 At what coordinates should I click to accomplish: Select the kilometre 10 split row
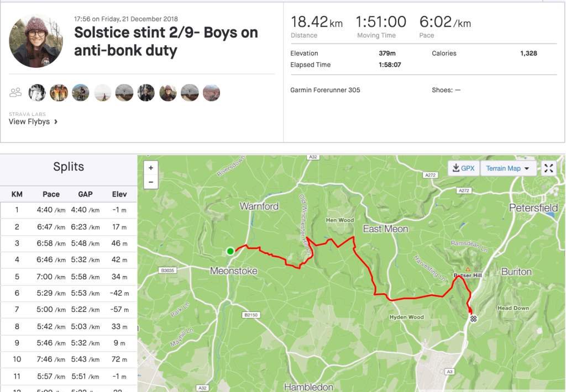coord(69,359)
